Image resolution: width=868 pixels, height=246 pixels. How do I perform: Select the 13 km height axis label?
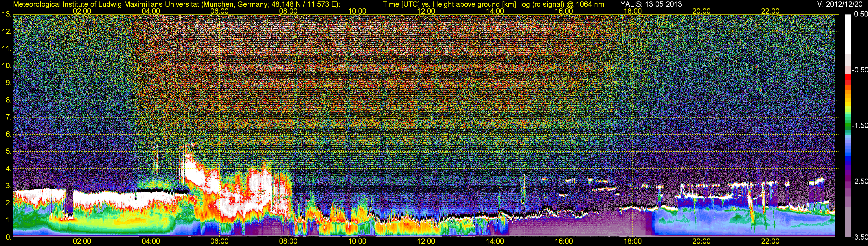point(6,14)
